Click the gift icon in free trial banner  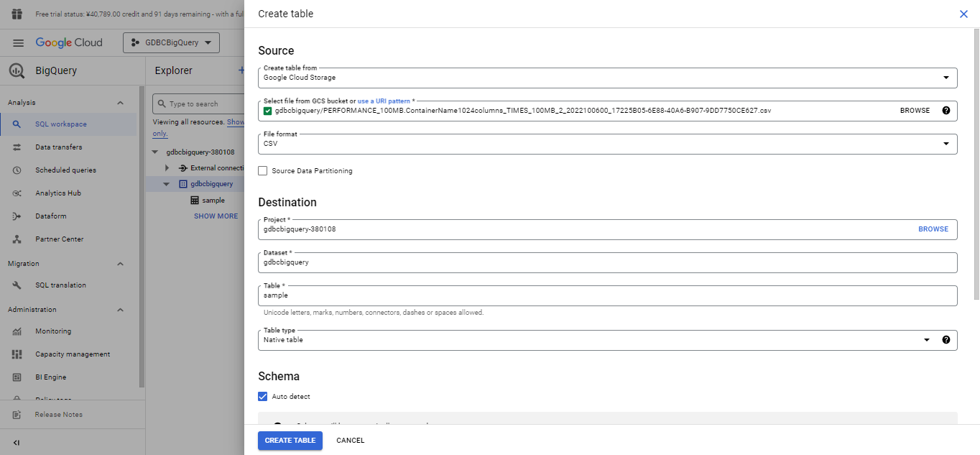(17, 14)
